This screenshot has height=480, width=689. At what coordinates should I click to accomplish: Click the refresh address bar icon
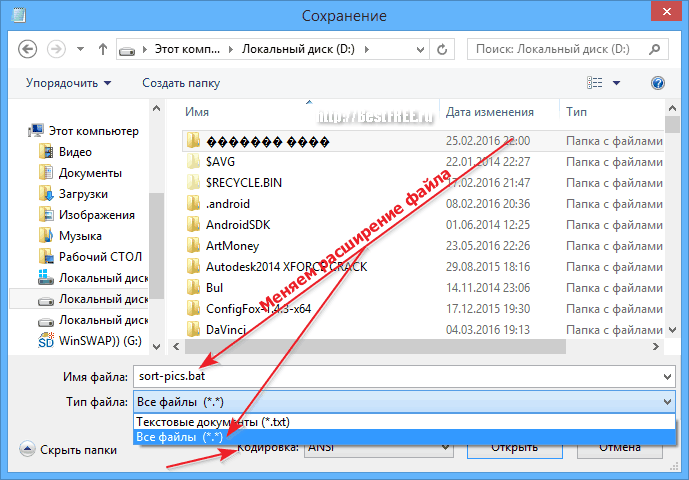(x=447, y=48)
